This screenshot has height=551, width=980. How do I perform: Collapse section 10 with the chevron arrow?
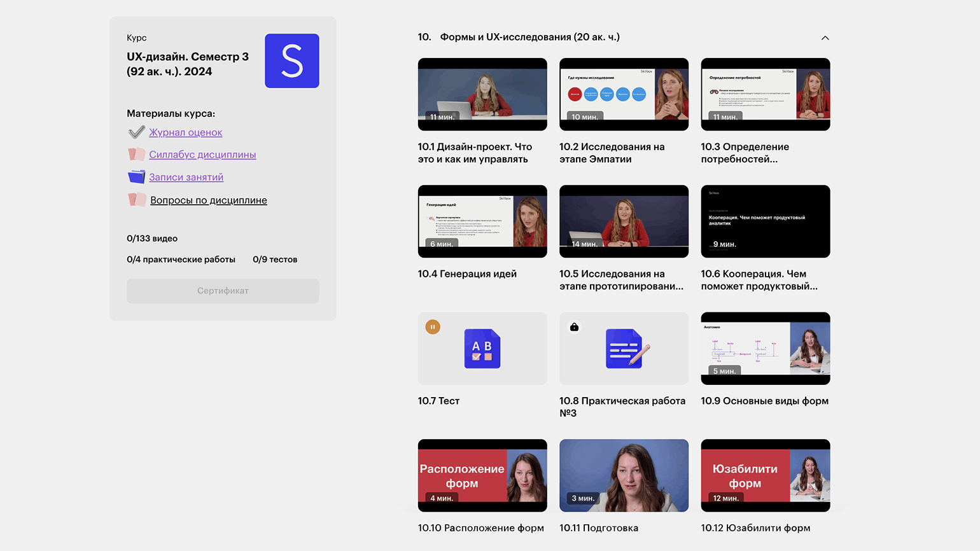point(825,38)
